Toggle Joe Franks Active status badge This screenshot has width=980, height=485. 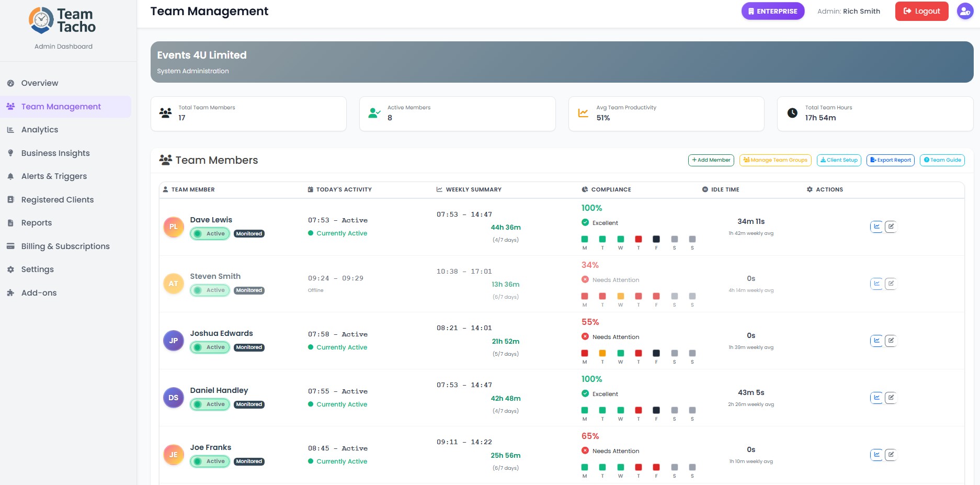click(210, 461)
